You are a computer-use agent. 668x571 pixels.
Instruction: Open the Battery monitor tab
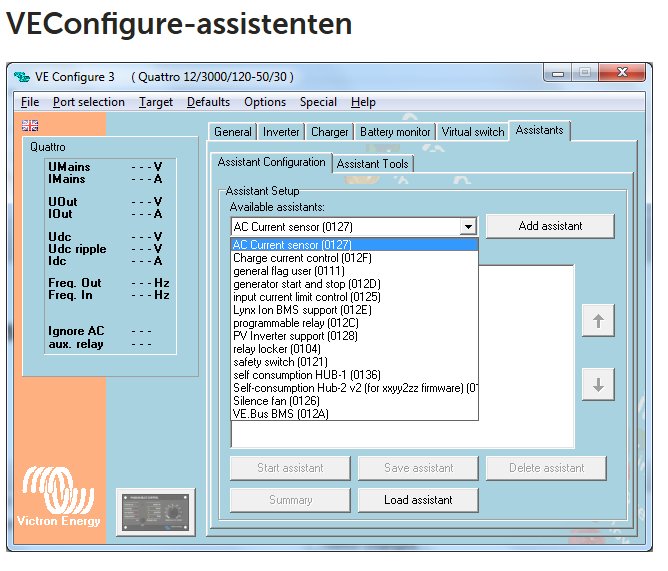point(395,132)
